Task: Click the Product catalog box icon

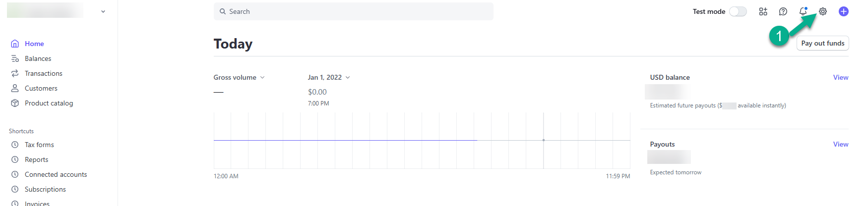Action: click(15, 103)
